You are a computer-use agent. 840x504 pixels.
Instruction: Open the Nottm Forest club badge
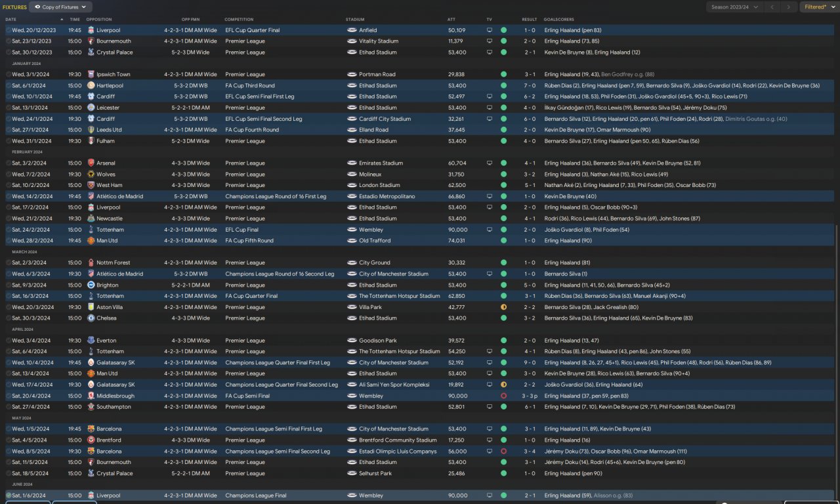click(91, 263)
